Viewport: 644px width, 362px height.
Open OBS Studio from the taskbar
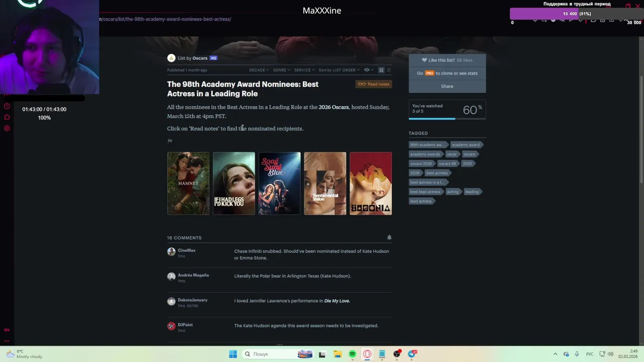pos(397,354)
